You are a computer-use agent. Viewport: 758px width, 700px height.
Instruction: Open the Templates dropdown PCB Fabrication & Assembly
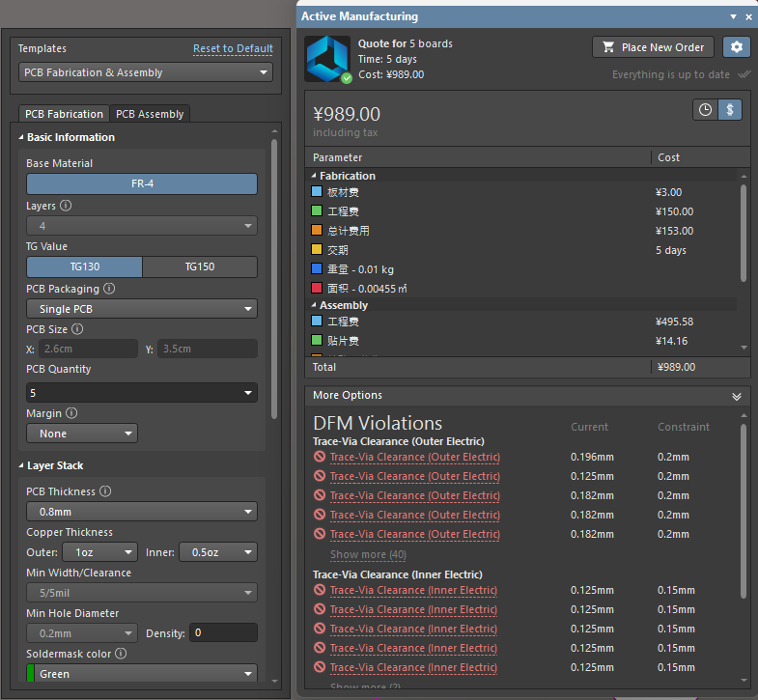click(x=146, y=72)
